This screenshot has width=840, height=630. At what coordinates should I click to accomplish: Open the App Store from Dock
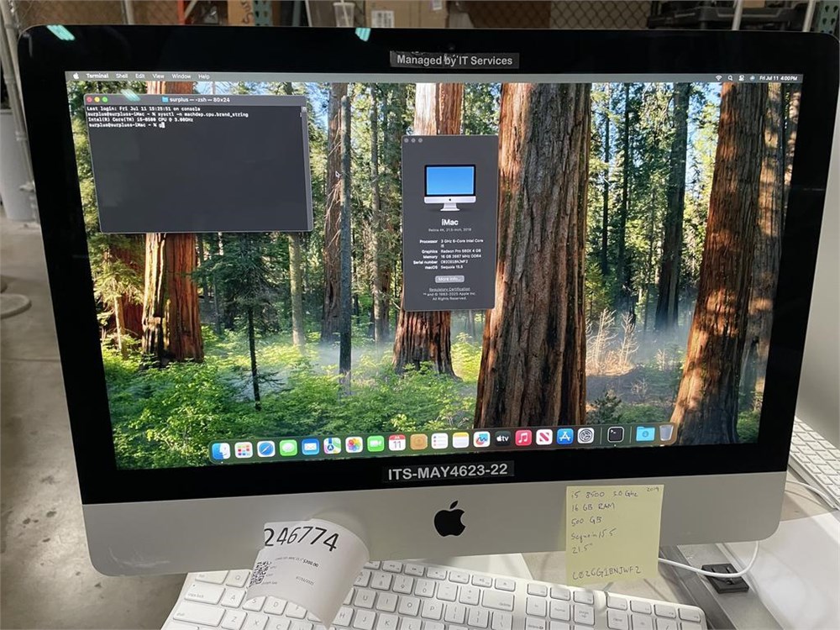[x=564, y=437]
